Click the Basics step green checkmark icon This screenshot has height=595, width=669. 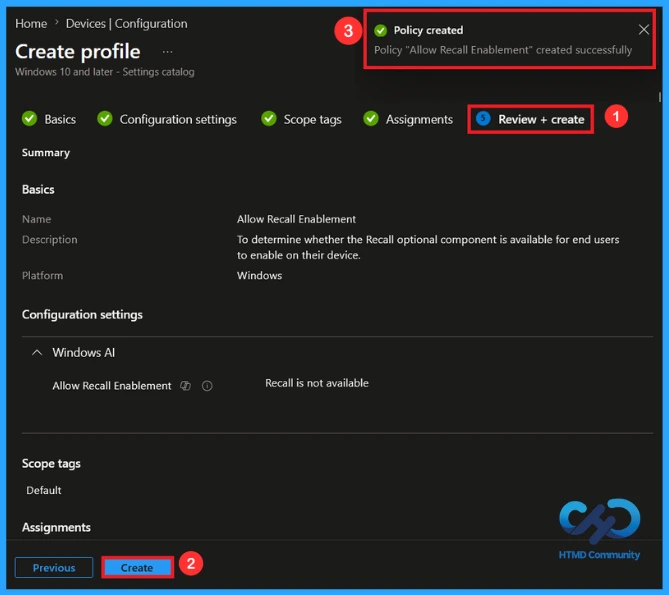29,119
